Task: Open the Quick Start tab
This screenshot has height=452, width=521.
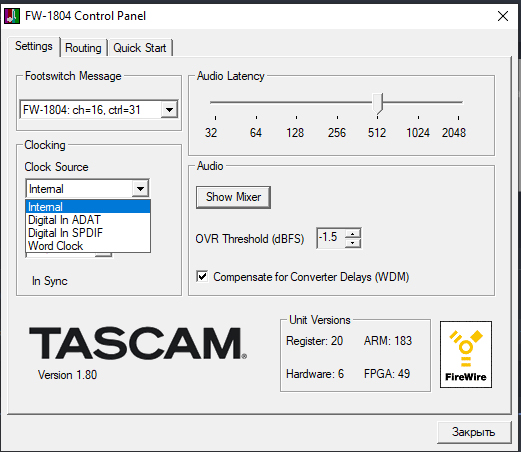Action: pyautogui.click(x=140, y=48)
